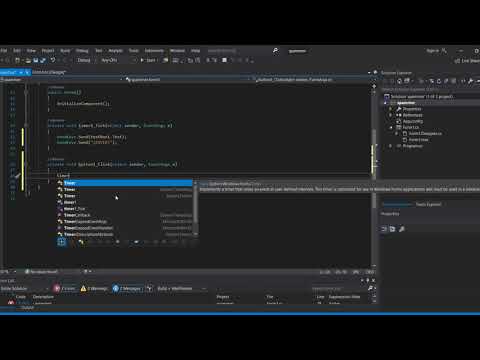480x360 pixels.
Task: Click the Project column header in Error List
Action: tap(223, 297)
